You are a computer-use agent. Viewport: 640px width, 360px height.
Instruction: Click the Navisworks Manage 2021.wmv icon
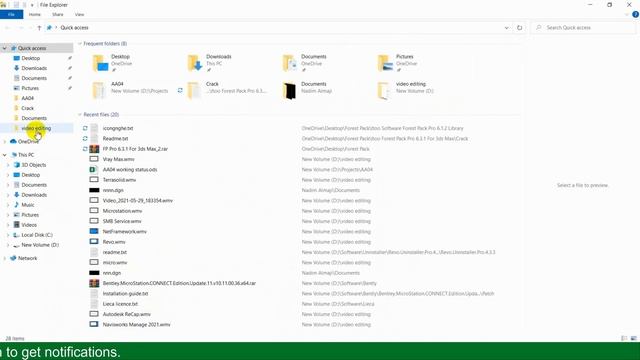94,324
